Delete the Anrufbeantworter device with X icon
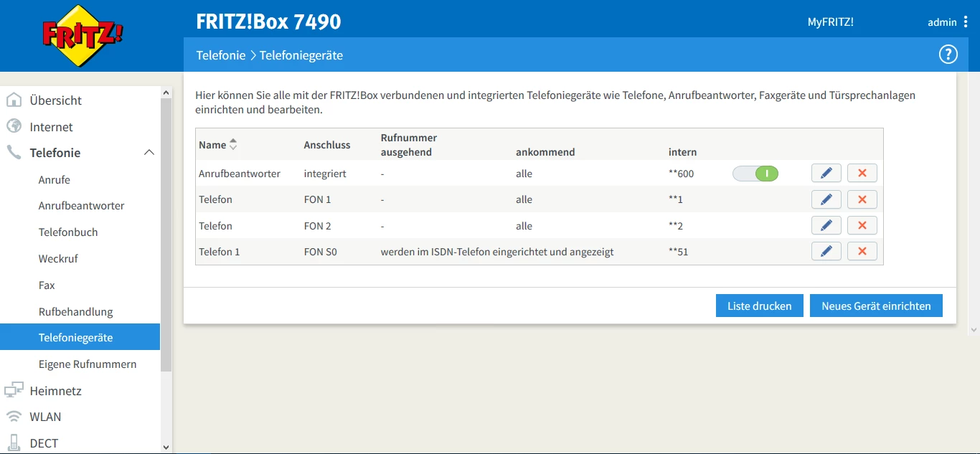 [x=862, y=173]
